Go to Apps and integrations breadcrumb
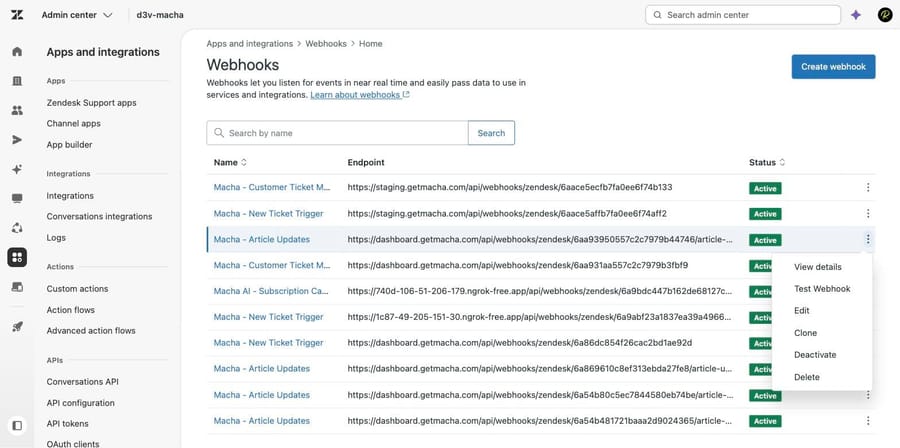Screen dimensions: 900x448 tap(250, 44)
